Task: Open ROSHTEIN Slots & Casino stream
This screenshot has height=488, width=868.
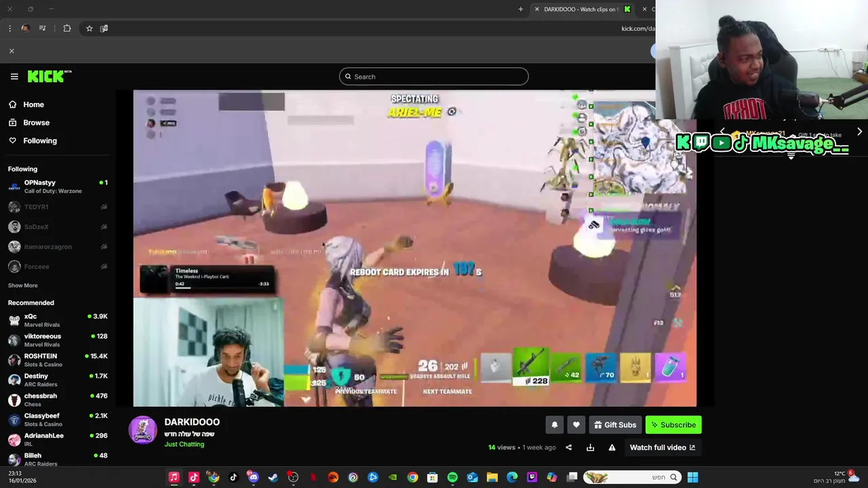Action: (58, 360)
